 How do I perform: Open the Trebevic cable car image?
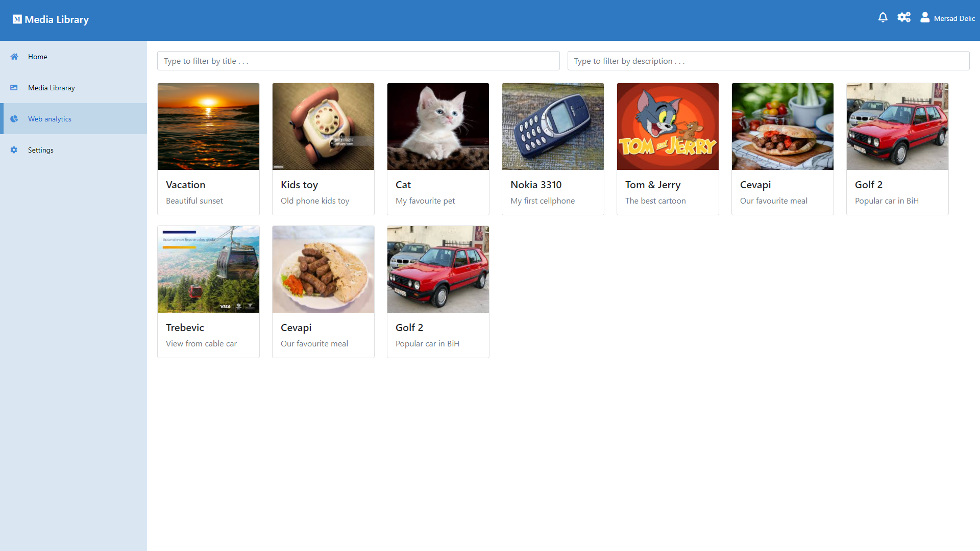click(x=208, y=269)
